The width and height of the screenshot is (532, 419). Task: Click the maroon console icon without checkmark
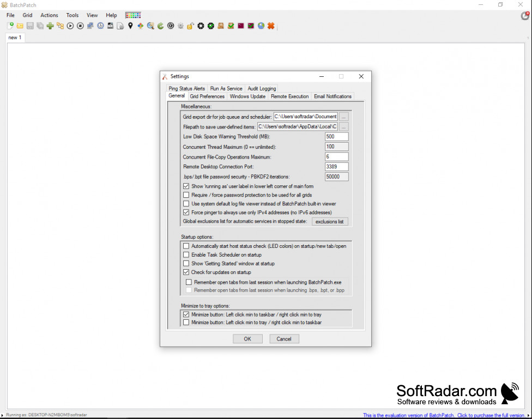[241, 26]
